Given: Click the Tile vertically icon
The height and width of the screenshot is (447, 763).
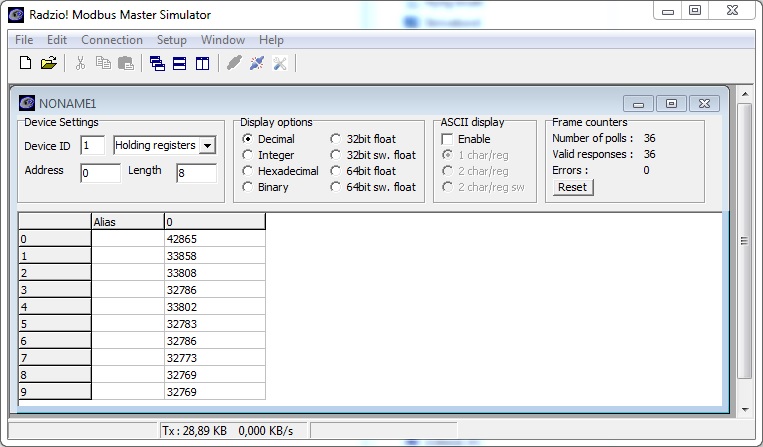Looking at the screenshot, I should (202, 63).
